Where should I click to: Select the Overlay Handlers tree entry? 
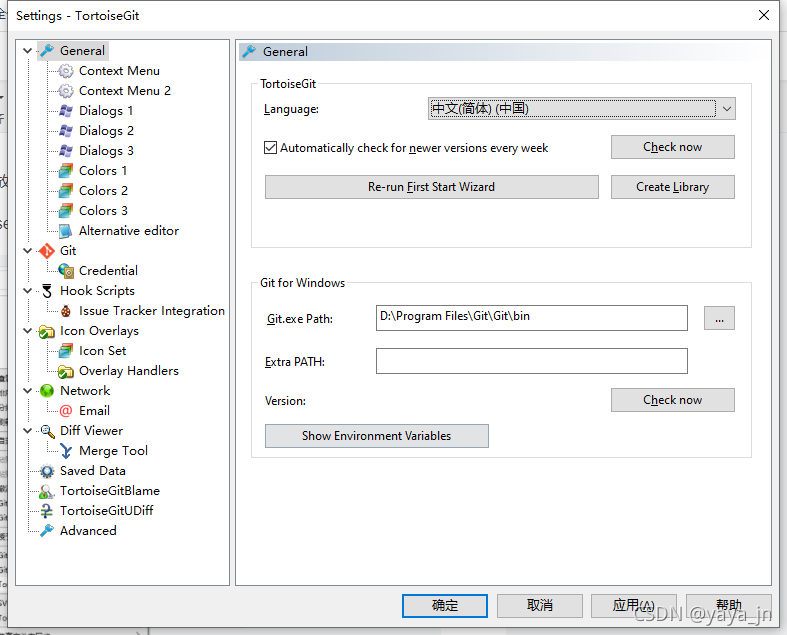129,371
